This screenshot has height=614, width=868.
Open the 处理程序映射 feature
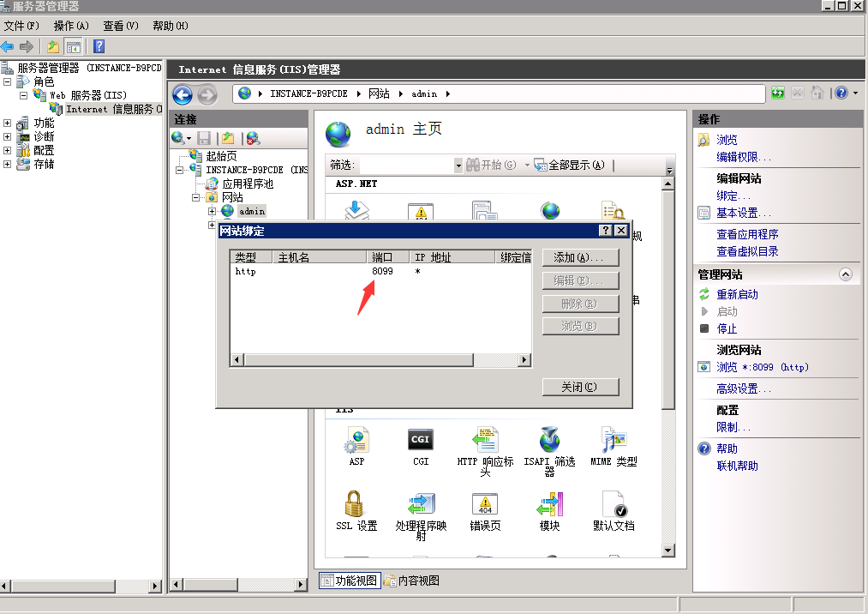click(x=421, y=516)
